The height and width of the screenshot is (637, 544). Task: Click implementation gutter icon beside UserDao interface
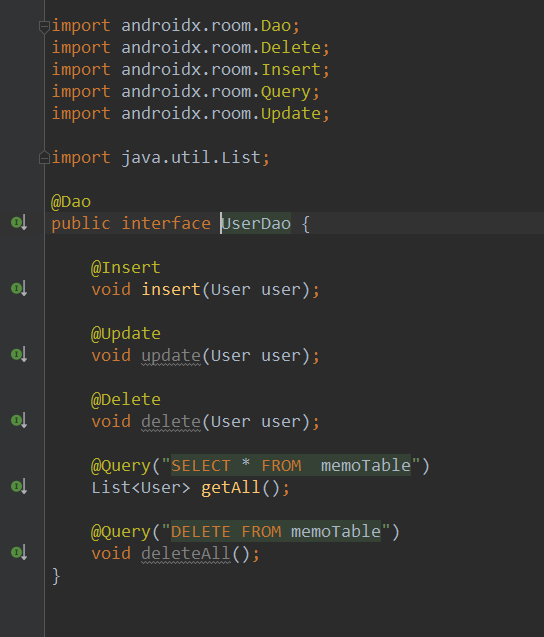[19, 223]
